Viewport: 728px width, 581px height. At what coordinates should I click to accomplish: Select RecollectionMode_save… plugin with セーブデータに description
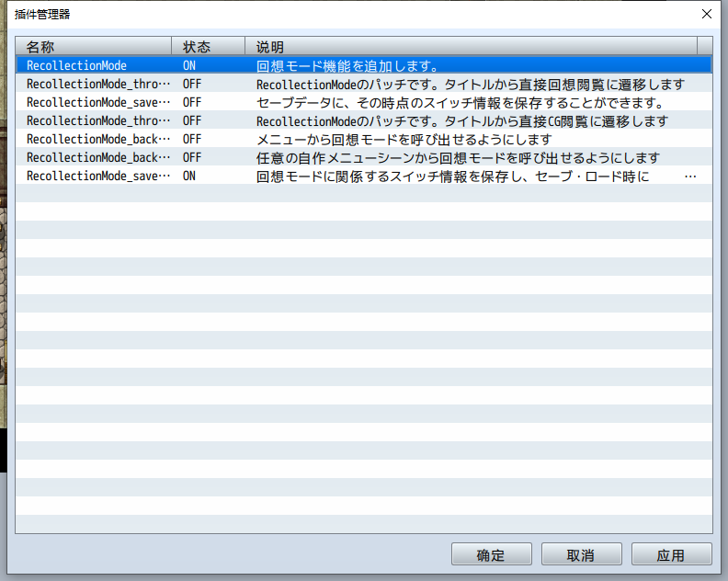click(98, 102)
